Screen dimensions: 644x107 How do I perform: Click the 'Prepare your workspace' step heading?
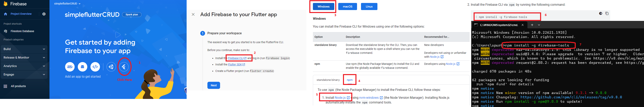coord(224,33)
